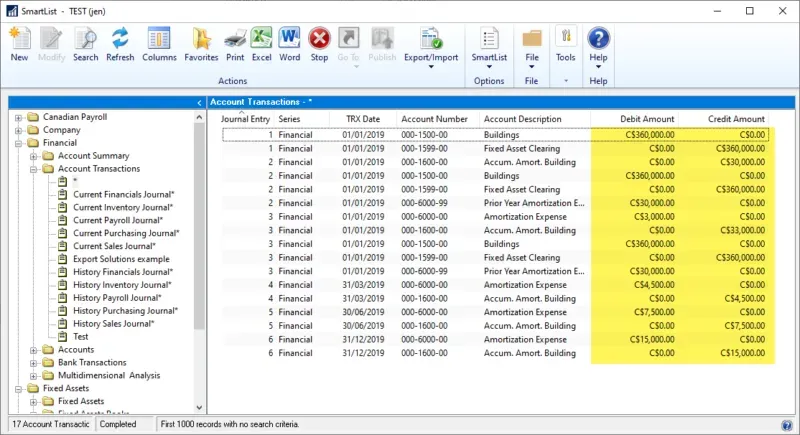Expand the Canadian Payroll folder

coord(19,117)
